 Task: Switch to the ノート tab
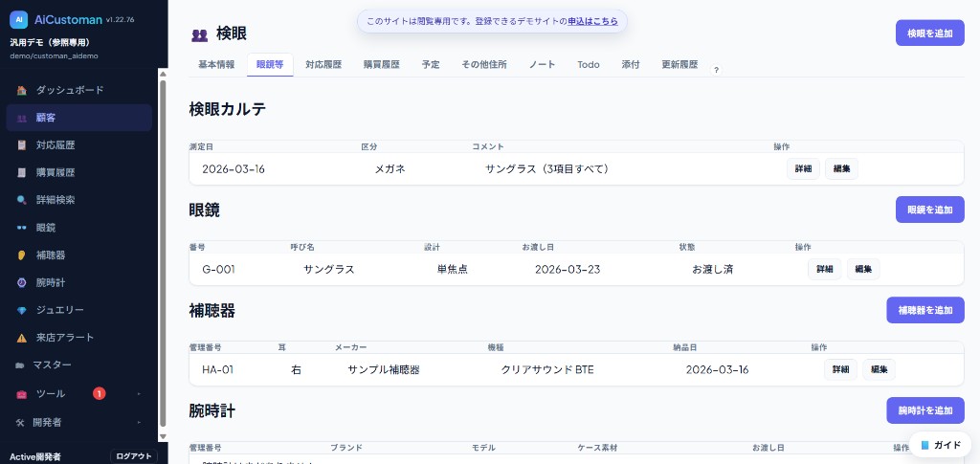click(542, 64)
